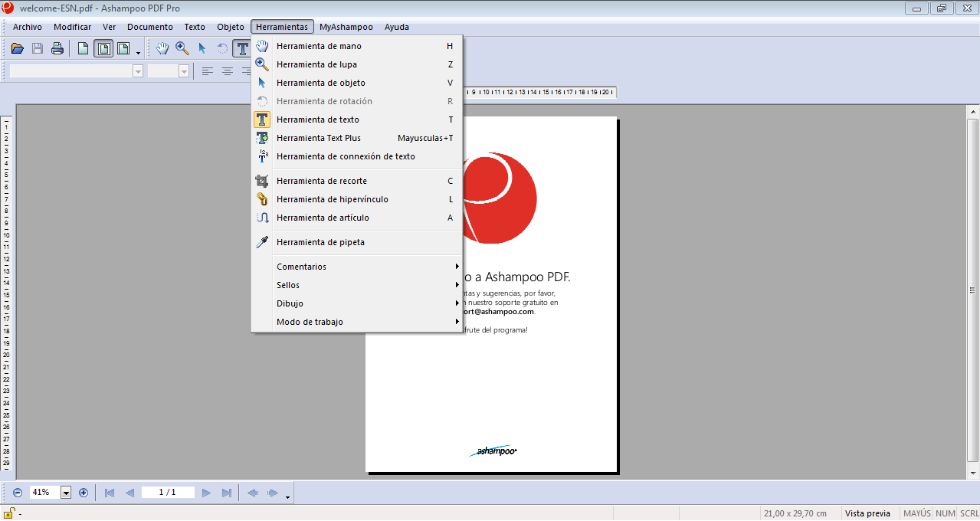Go to first page button
Screen dimensions: 980x521
click(x=110, y=493)
